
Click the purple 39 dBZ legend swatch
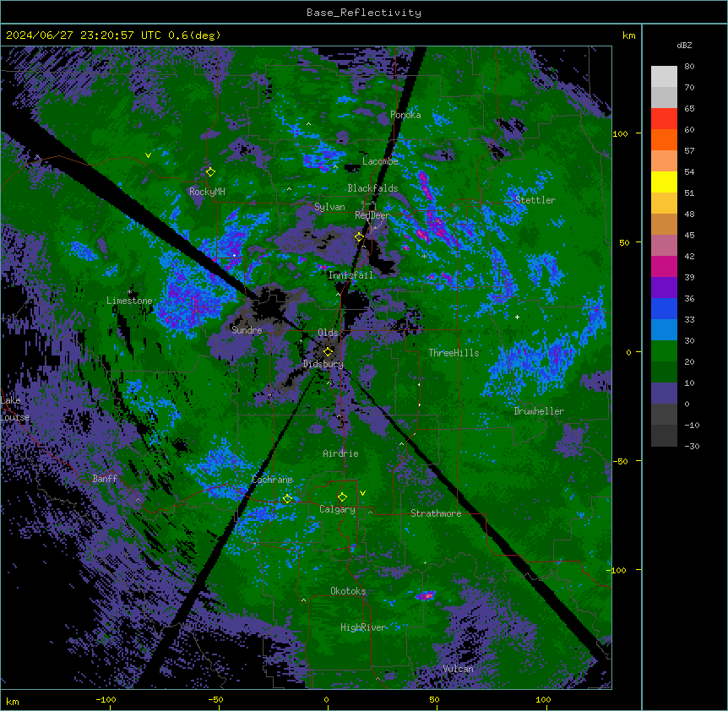point(664,287)
